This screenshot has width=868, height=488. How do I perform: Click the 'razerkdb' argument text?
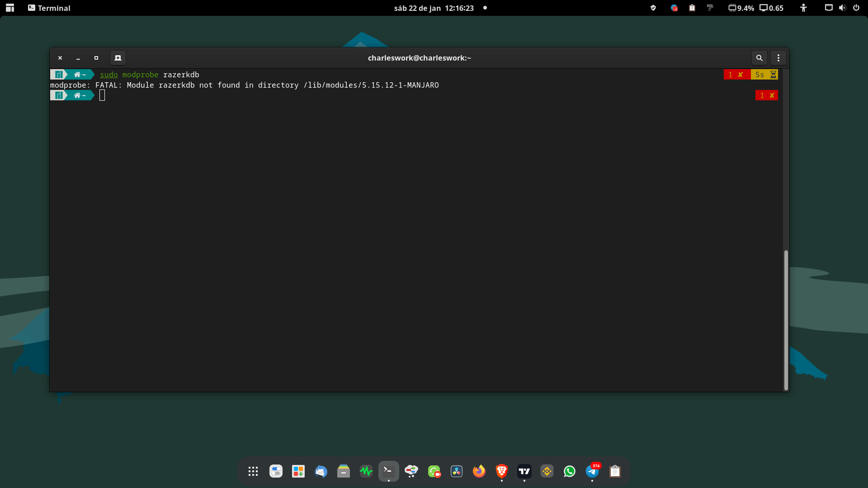pyautogui.click(x=181, y=75)
